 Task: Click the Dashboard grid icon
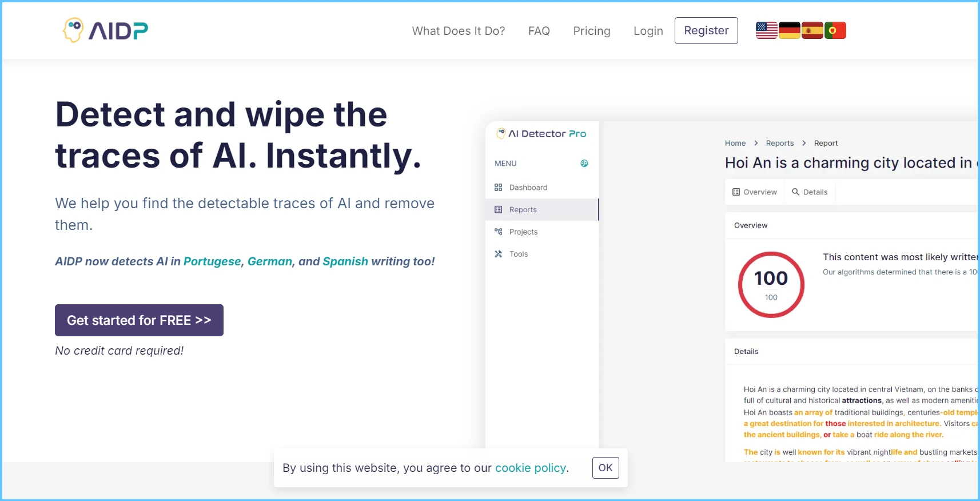point(499,188)
